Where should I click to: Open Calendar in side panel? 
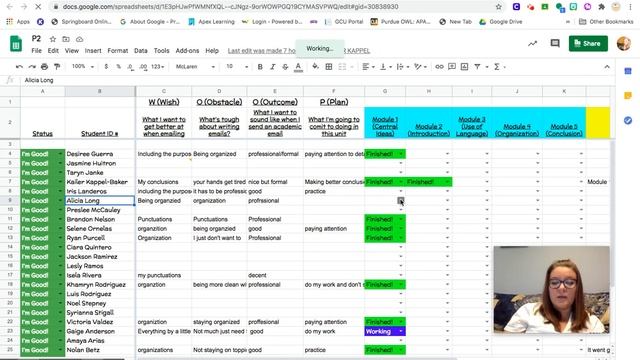coord(628,71)
